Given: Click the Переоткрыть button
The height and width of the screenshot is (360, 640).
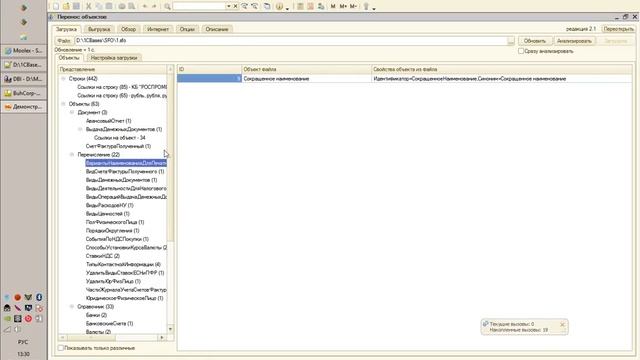Looking at the screenshot, I should (618, 29).
